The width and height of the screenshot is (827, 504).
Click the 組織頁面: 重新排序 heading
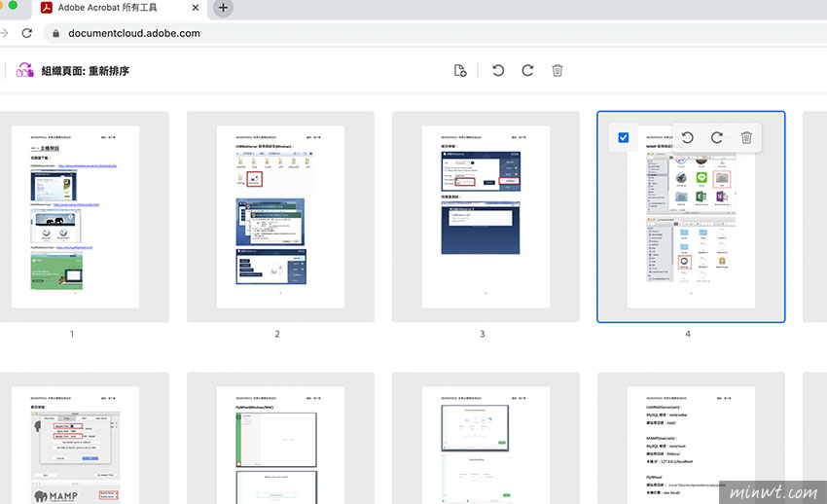click(x=85, y=71)
